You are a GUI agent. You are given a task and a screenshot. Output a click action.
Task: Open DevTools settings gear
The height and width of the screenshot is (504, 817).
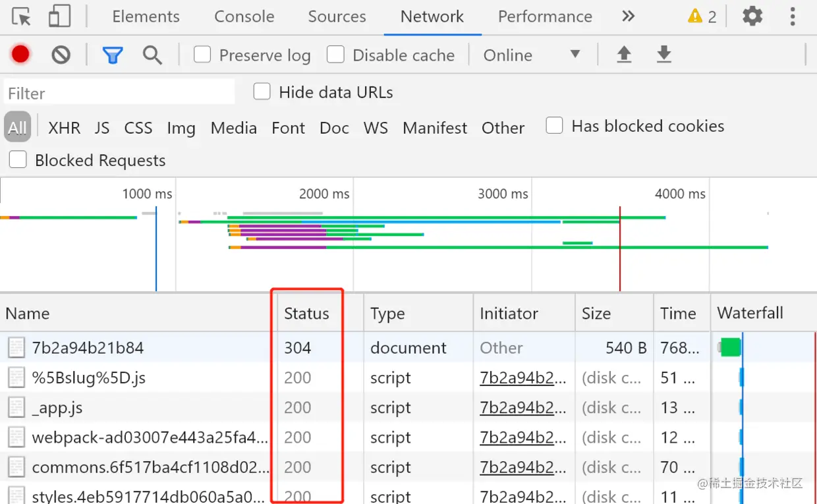pos(752,16)
